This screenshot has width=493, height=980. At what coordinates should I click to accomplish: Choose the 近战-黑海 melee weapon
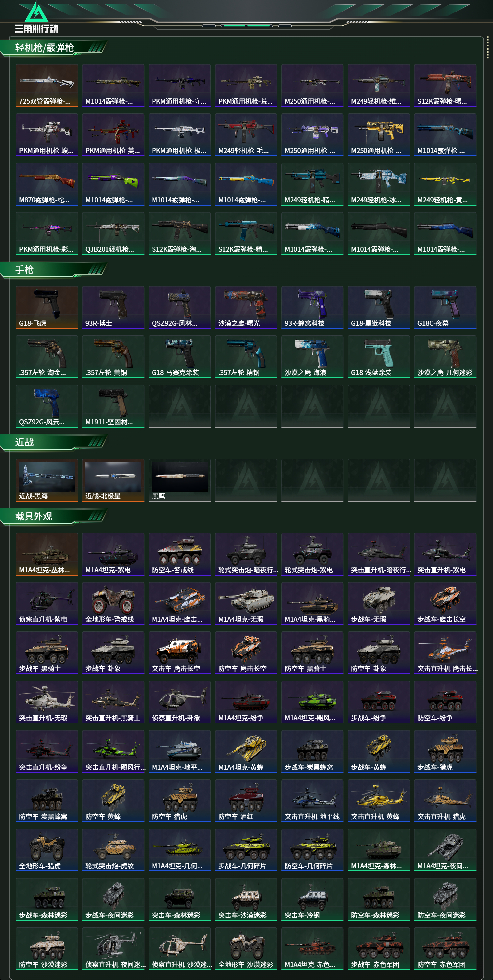47,480
